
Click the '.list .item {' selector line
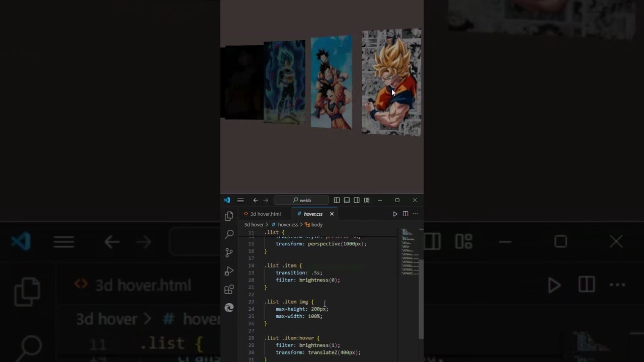click(x=283, y=265)
